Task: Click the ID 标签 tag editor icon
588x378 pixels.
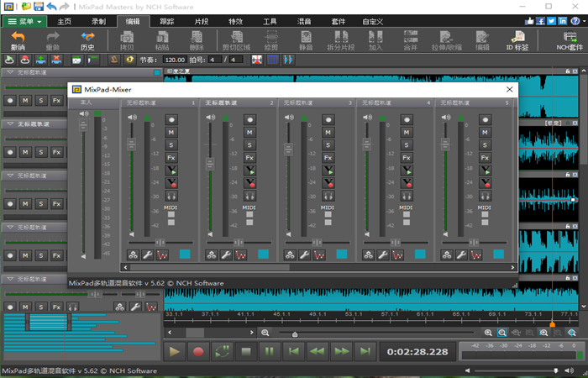Action: pyautogui.click(x=517, y=40)
